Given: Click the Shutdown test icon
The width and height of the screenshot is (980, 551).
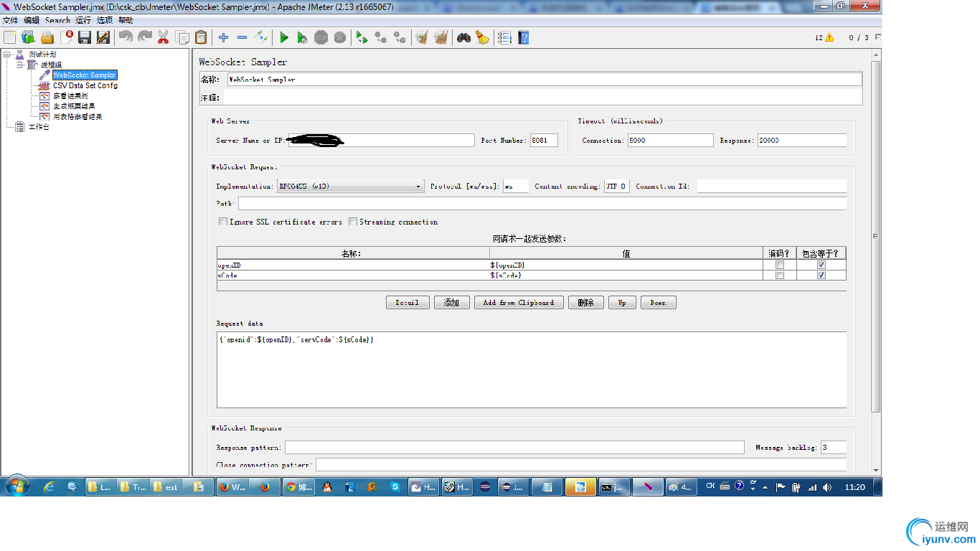Looking at the screenshot, I should point(340,37).
